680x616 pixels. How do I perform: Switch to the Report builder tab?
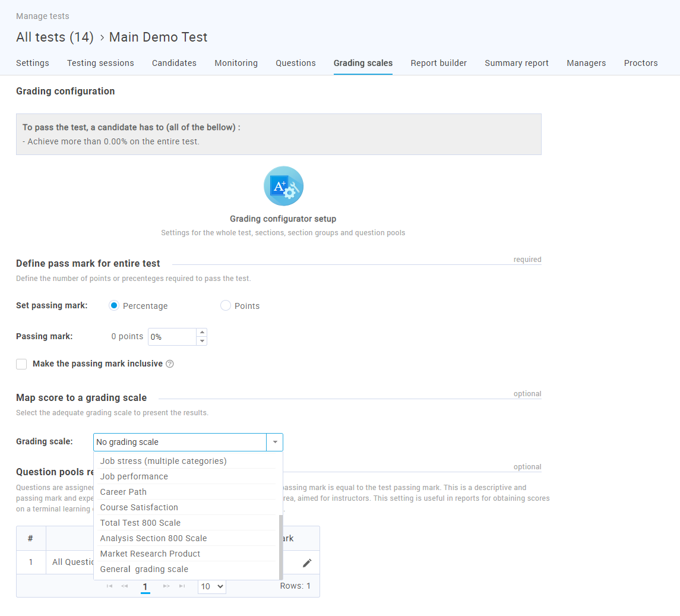438,63
